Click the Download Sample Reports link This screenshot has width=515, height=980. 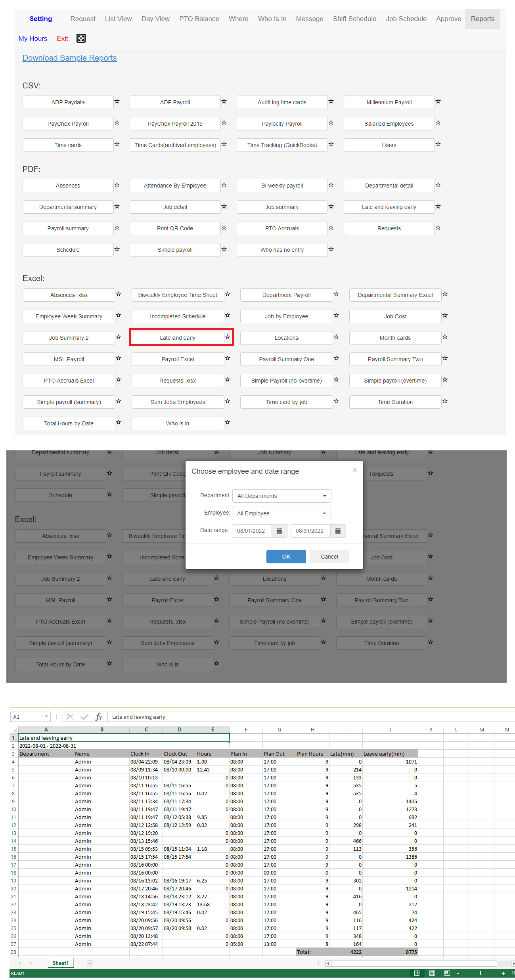click(69, 58)
